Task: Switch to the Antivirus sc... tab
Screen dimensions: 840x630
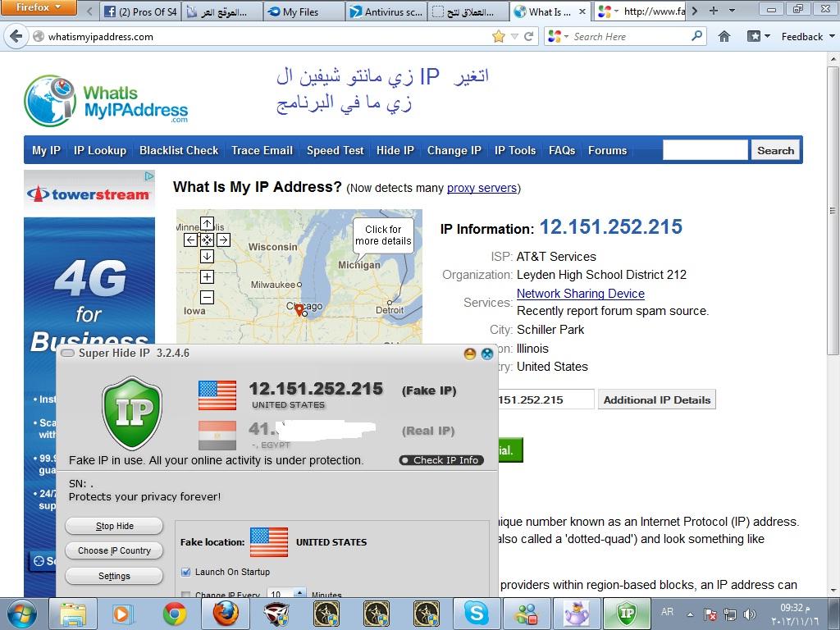Action: tap(386, 11)
